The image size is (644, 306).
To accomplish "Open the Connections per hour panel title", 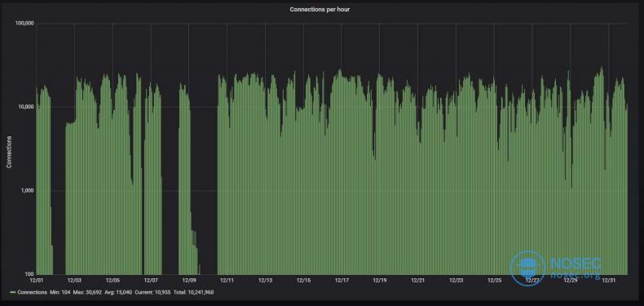I will pos(320,9).
